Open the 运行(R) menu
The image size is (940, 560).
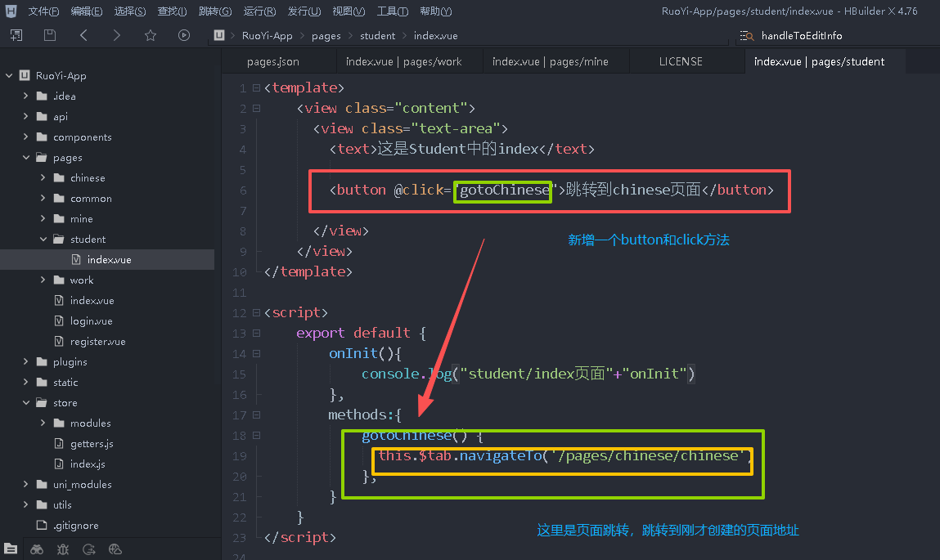tap(259, 11)
